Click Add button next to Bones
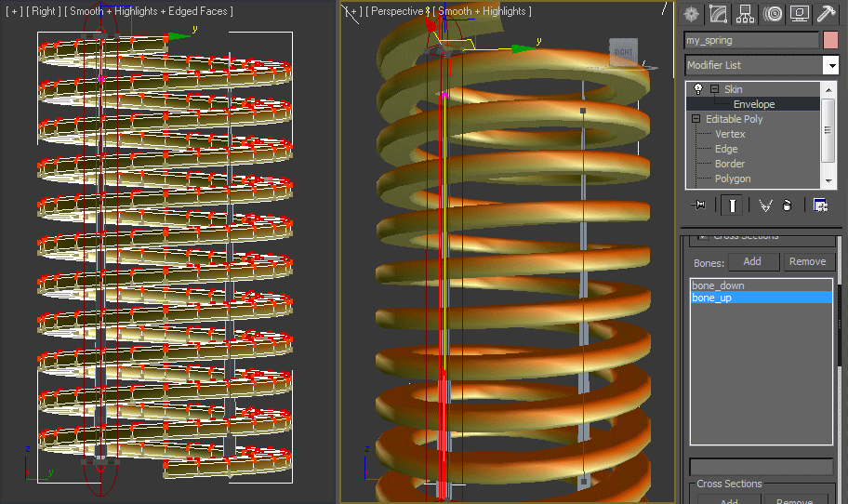The width and height of the screenshot is (848, 504). coord(752,262)
